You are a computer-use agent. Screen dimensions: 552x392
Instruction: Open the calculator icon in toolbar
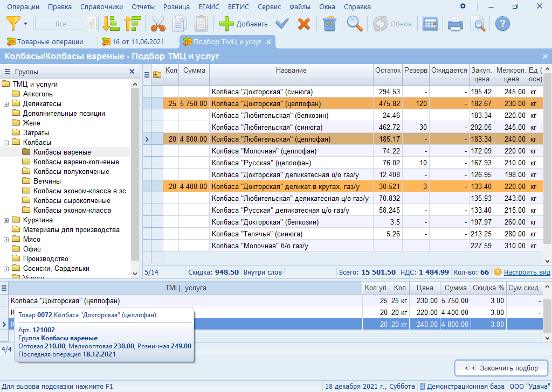coord(430,24)
